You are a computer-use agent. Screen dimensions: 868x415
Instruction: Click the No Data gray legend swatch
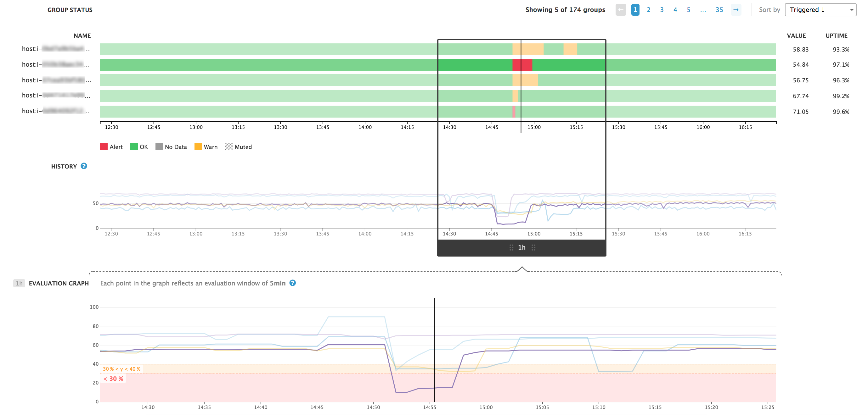159,147
